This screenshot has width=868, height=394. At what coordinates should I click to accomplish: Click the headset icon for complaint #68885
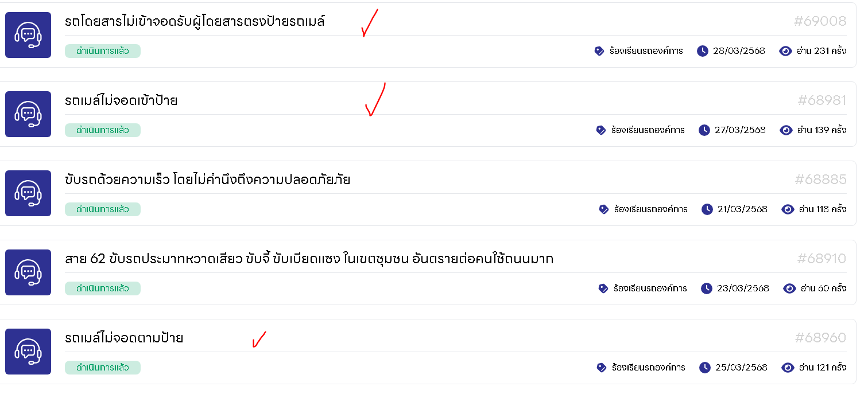coord(28,193)
